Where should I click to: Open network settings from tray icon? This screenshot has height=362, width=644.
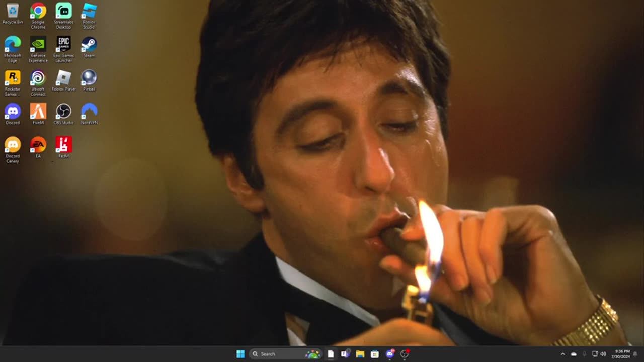pos(595,354)
